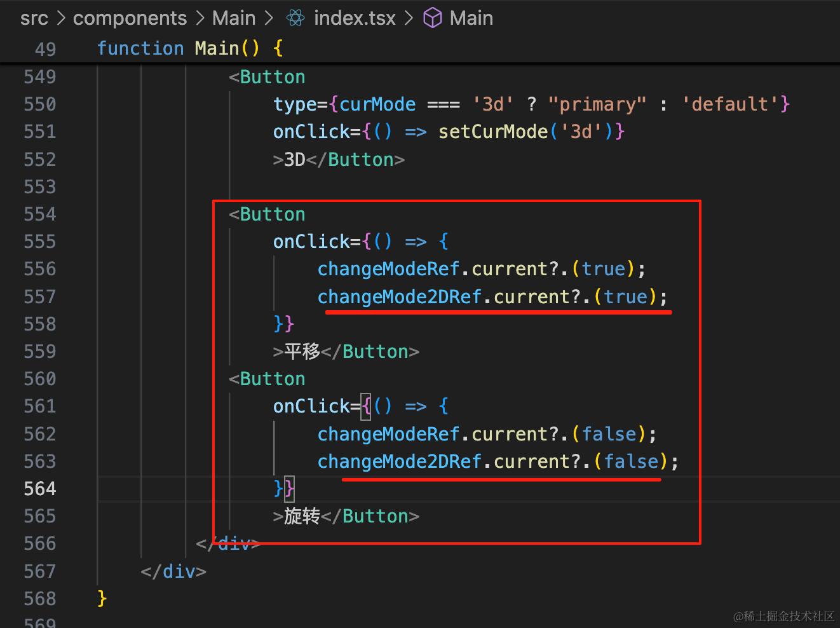Click the cube symbol icon before Main

pos(433,18)
